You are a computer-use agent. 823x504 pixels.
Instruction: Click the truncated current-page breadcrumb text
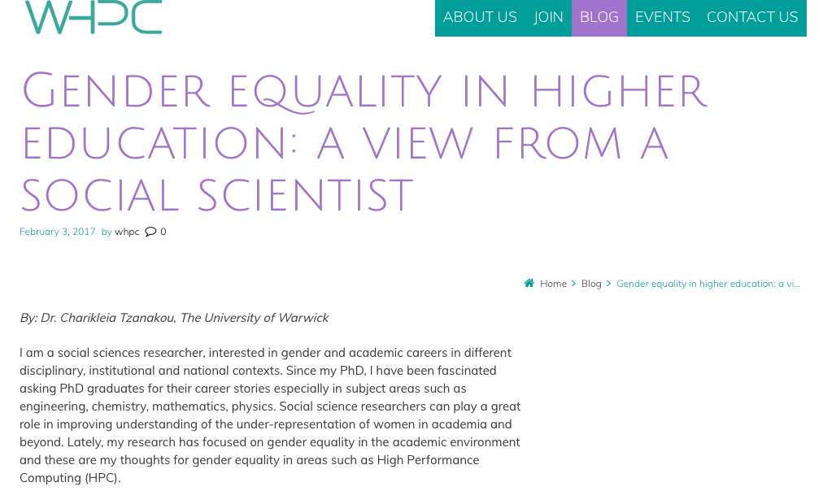(708, 283)
